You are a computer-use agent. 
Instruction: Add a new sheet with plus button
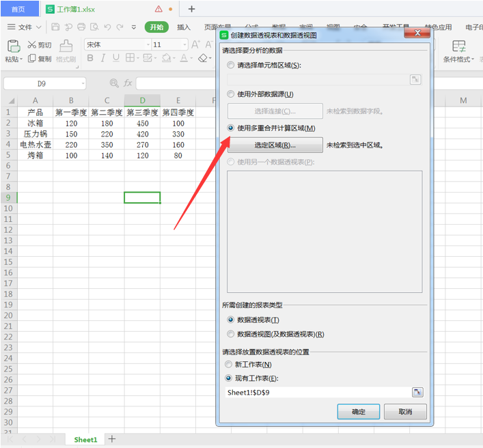pyautogui.click(x=112, y=439)
